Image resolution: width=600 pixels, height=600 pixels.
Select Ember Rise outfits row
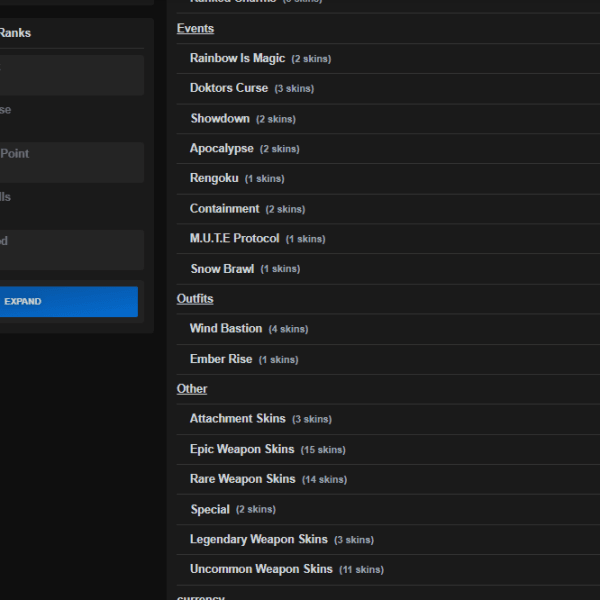388,359
